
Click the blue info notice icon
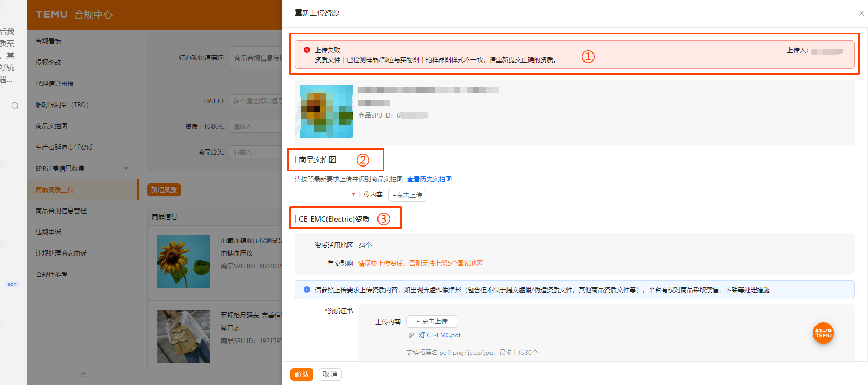point(307,290)
